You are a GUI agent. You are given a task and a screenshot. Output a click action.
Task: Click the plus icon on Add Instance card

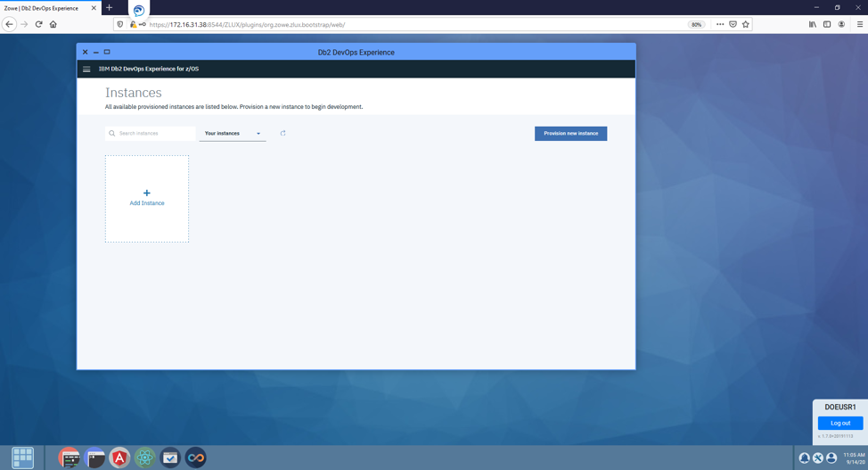point(147,193)
